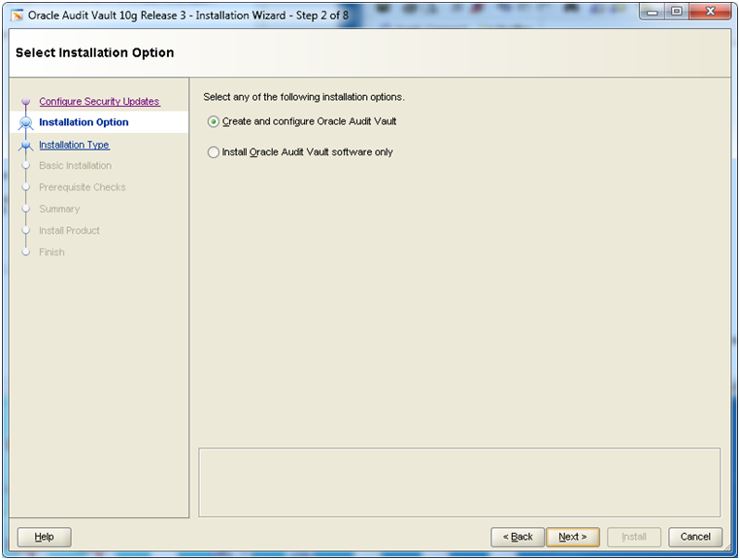
Task: Click the empty message area at bottom
Action: (x=459, y=482)
